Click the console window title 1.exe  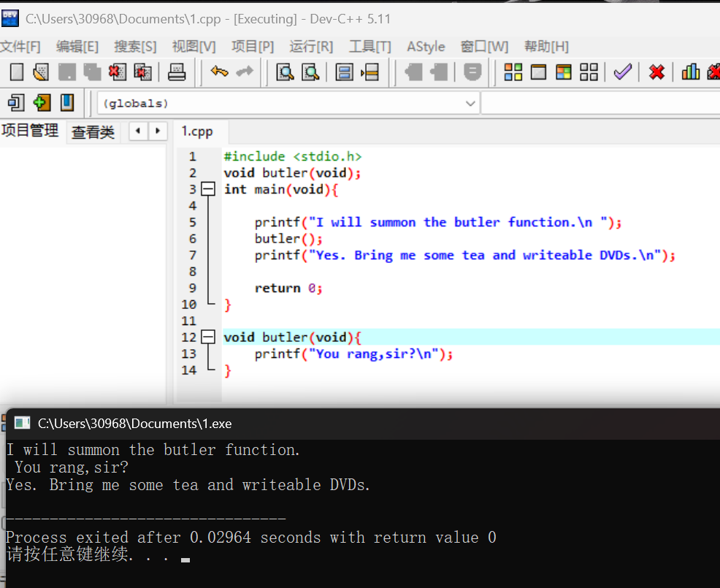[134, 424]
